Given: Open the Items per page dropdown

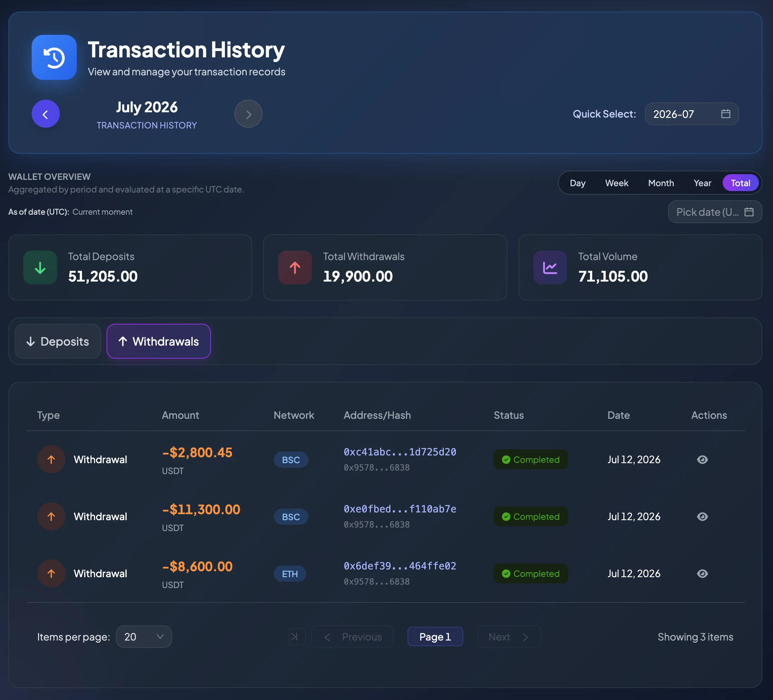Looking at the screenshot, I should [144, 637].
